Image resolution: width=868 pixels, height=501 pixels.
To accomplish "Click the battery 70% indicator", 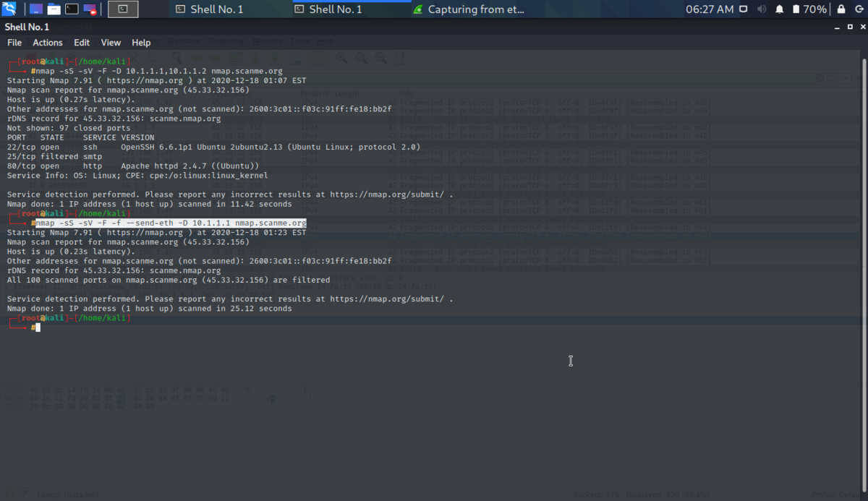I will [809, 9].
